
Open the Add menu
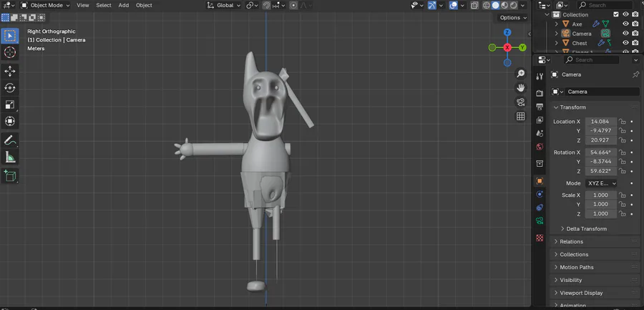click(123, 5)
